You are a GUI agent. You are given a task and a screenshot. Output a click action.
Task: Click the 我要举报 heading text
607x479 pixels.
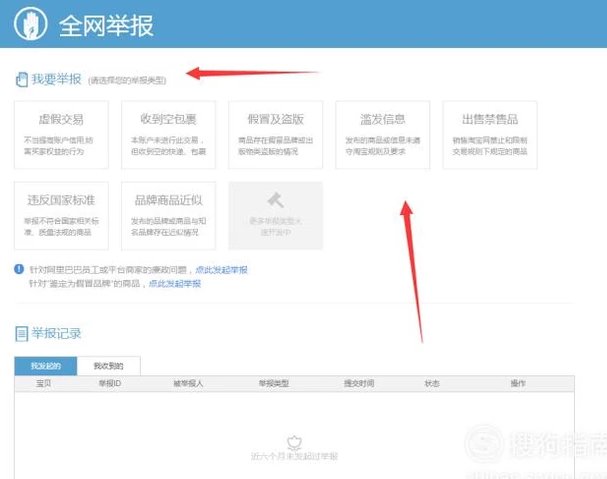tap(57, 79)
